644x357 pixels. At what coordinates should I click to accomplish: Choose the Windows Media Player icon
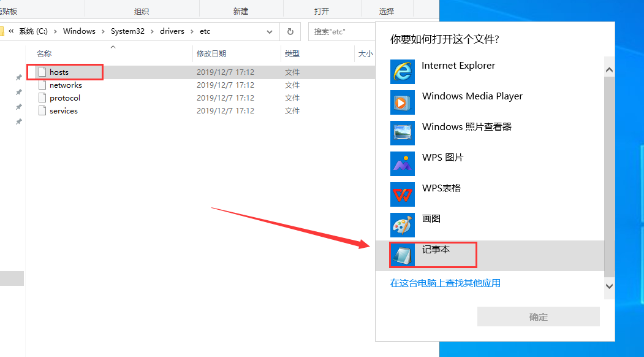click(x=403, y=102)
